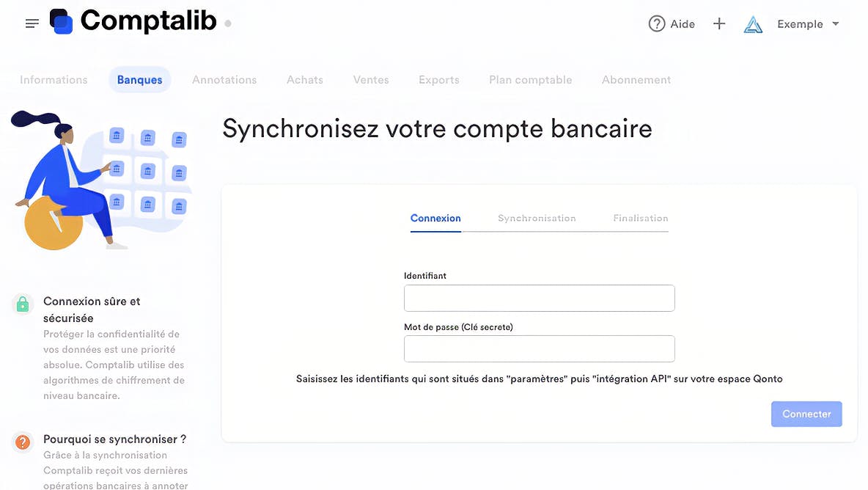Click the plus icon to add new

(x=719, y=24)
